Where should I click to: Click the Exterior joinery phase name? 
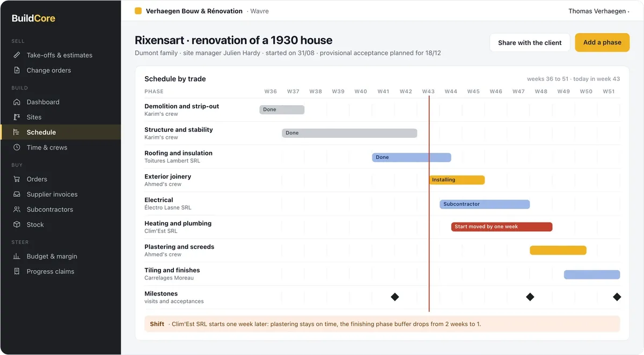(x=167, y=176)
